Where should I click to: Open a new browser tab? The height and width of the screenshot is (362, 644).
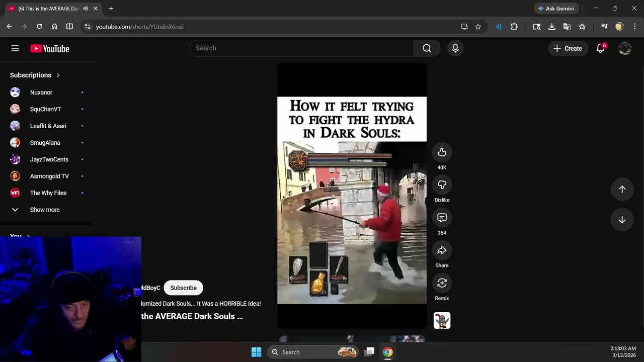[111, 9]
